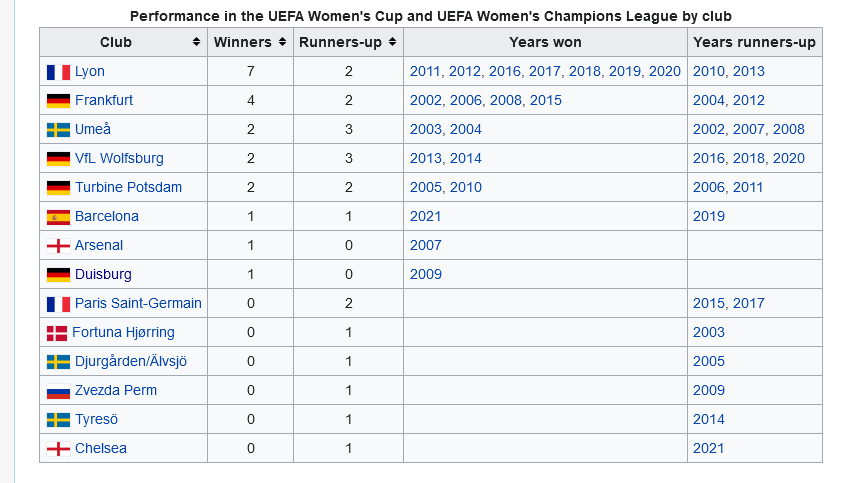Click the Russian flag beside Zvezda Perm

(x=58, y=391)
